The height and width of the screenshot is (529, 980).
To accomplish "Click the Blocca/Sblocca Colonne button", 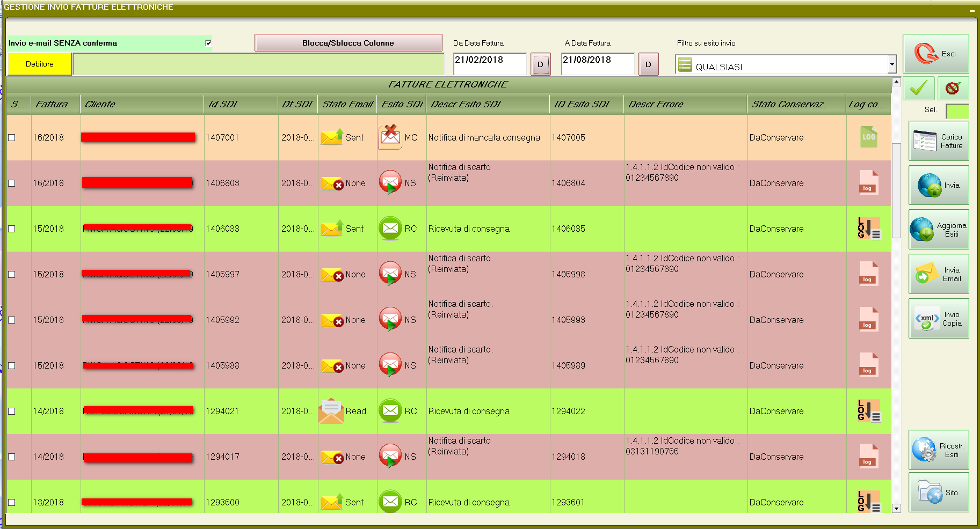I will click(x=348, y=43).
